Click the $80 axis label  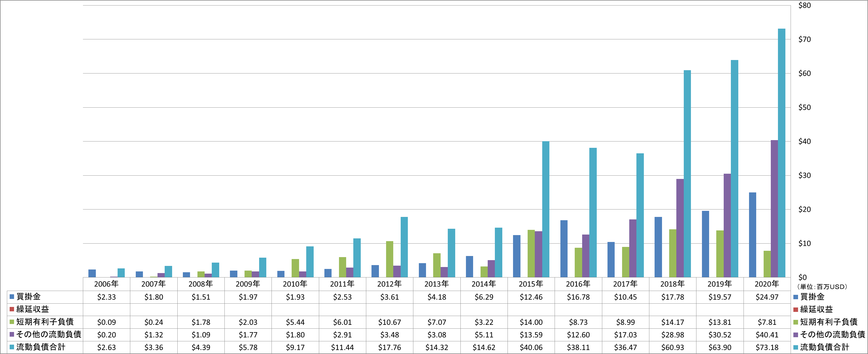[x=805, y=6]
